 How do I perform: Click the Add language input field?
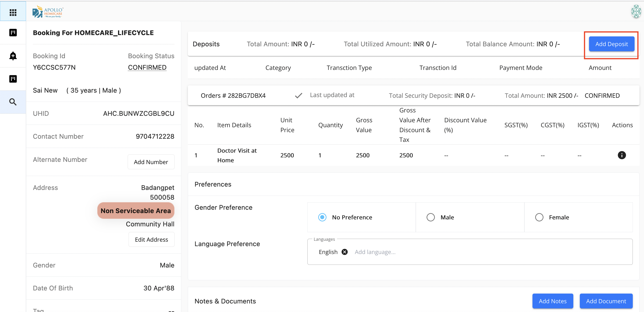pos(375,252)
